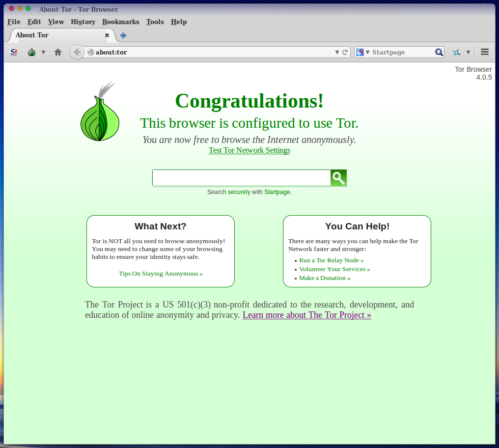
Task: Open Test Tor Network Settings link
Action: point(249,150)
